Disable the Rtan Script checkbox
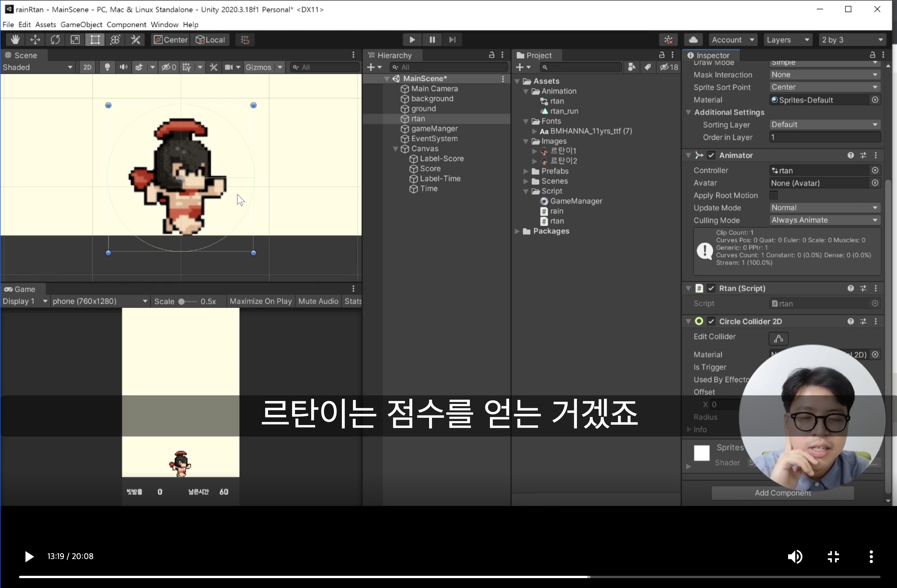Screen dimensions: 897x588 tap(711, 288)
